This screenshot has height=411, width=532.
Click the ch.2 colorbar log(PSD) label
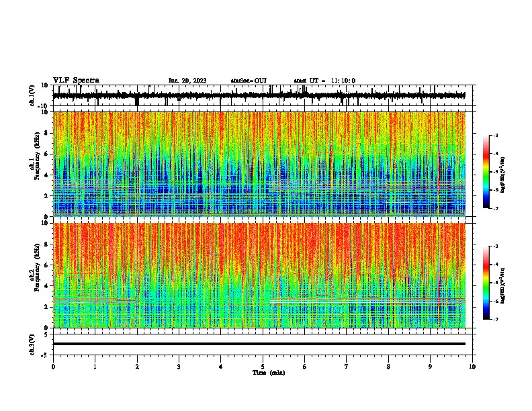click(502, 285)
